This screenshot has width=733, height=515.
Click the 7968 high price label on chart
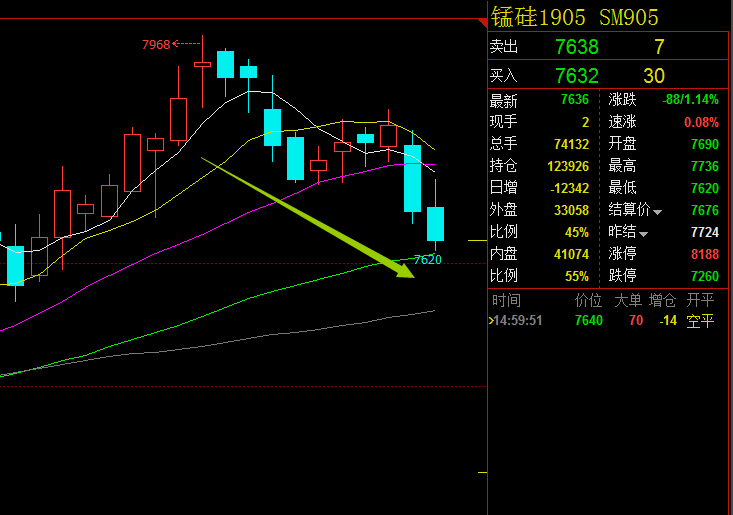(x=156, y=44)
